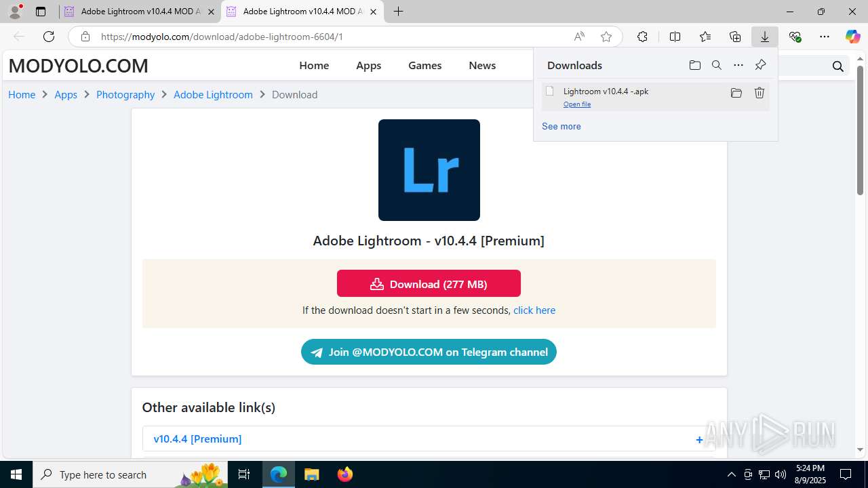Viewport: 868px width, 488px height.
Task: Go to Home breadcrumb link
Action: click(x=22, y=94)
